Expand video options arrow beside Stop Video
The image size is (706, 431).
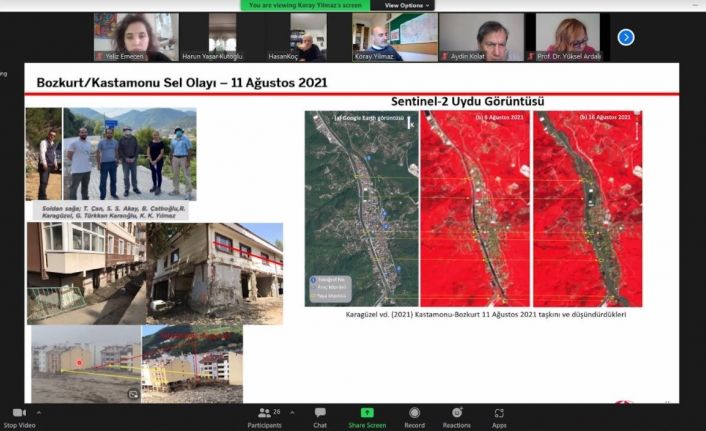[x=40, y=412]
